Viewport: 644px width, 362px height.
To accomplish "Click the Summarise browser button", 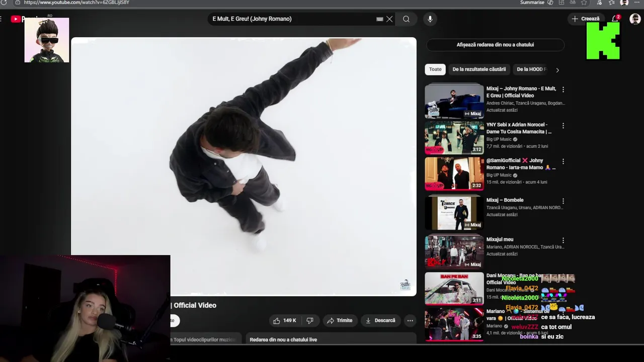I will [532, 3].
